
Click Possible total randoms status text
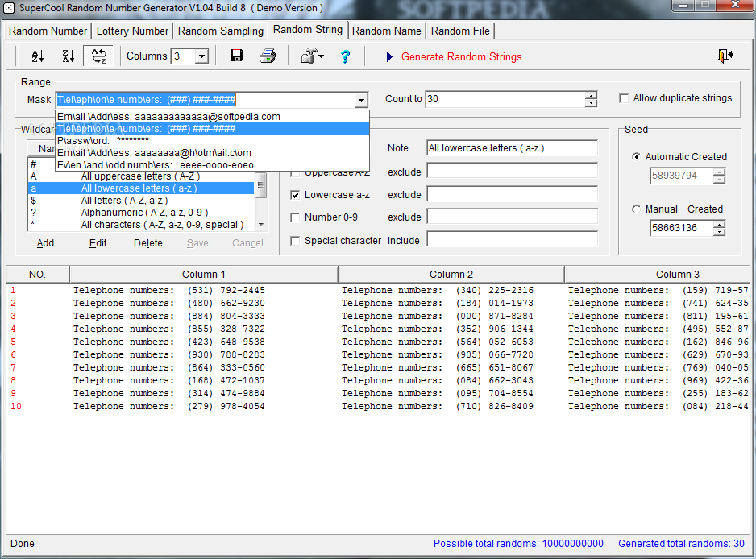(518, 544)
